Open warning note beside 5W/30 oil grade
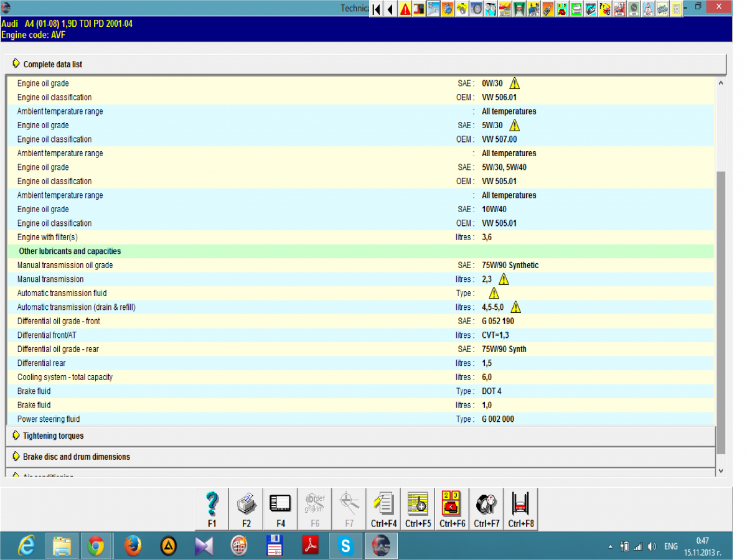 [514, 125]
